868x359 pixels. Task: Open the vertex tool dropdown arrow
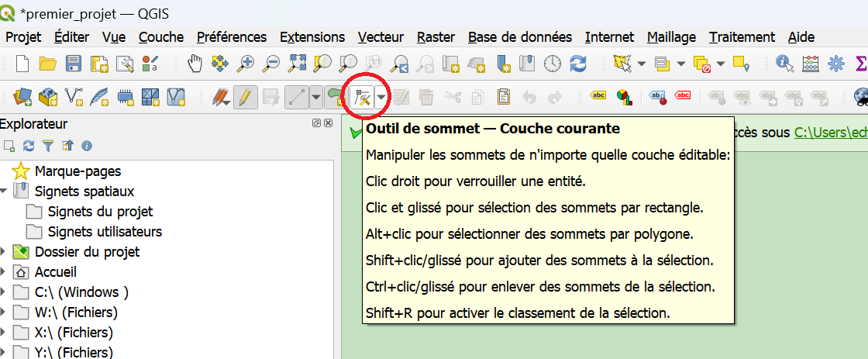[381, 98]
